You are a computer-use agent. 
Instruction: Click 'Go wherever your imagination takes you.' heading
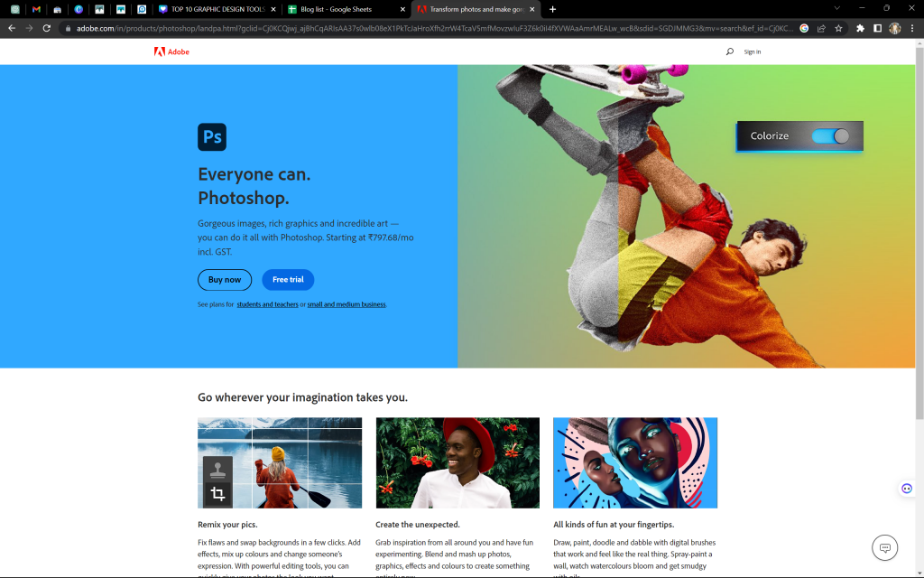pos(303,397)
